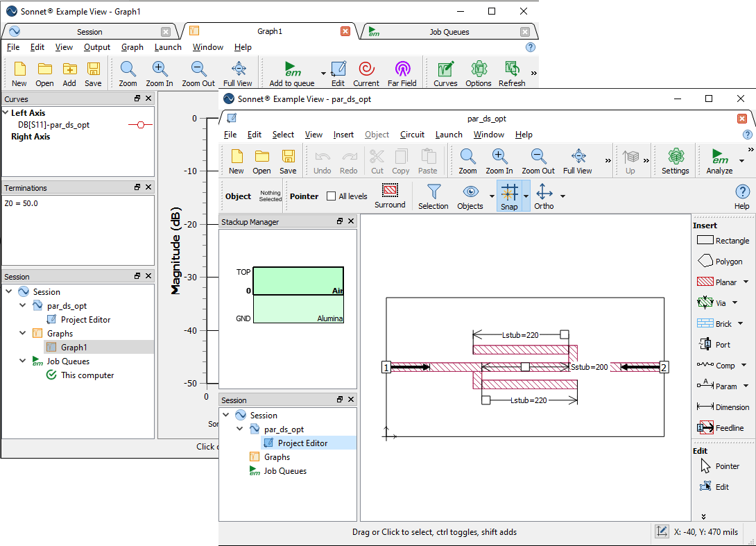Click port 2 box on the circuit
The height and width of the screenshot is (546, 756).
664,367
